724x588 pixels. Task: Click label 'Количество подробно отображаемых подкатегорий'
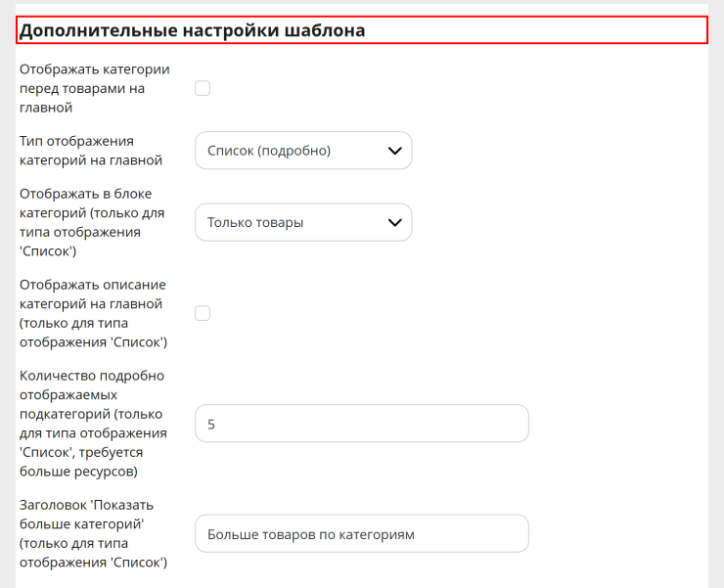coord(93,424)
